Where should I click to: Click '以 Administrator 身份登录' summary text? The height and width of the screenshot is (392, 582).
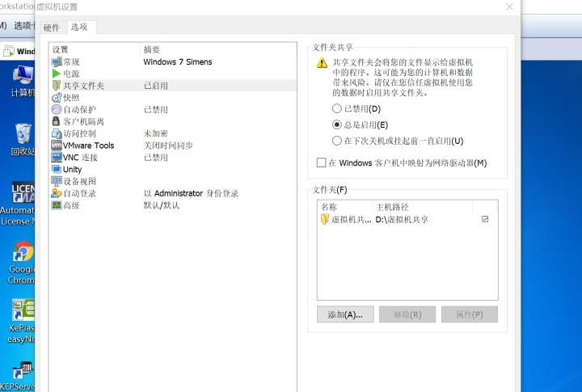click(191, 193)
